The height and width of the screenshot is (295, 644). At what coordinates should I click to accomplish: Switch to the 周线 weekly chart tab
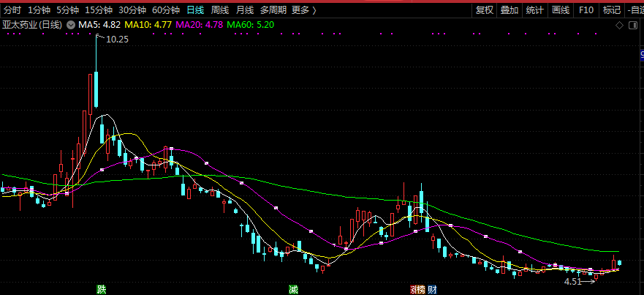(x=220, y=10)
